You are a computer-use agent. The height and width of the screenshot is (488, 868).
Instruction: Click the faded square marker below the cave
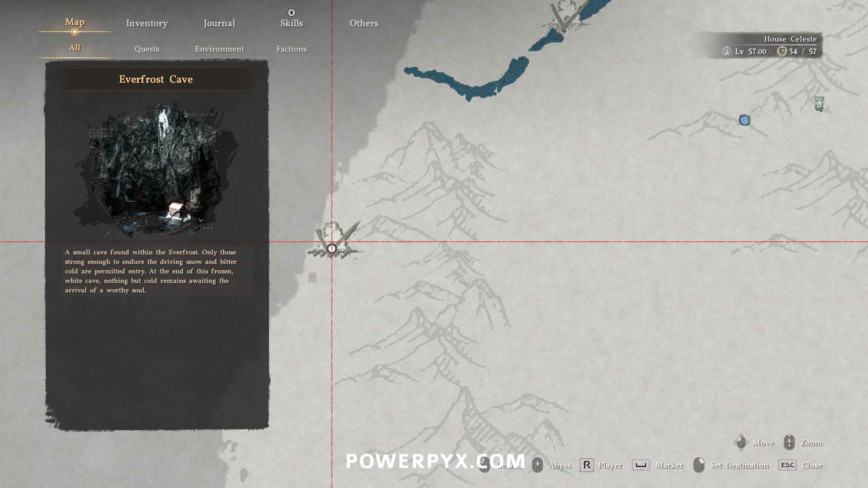(x=312, y=277)
